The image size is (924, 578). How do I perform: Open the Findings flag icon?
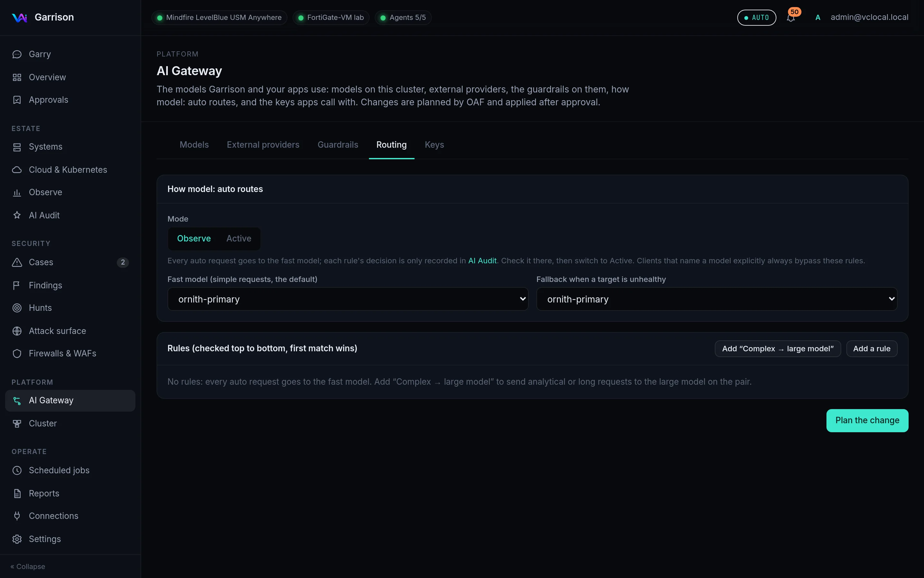[x=17, y=285]
